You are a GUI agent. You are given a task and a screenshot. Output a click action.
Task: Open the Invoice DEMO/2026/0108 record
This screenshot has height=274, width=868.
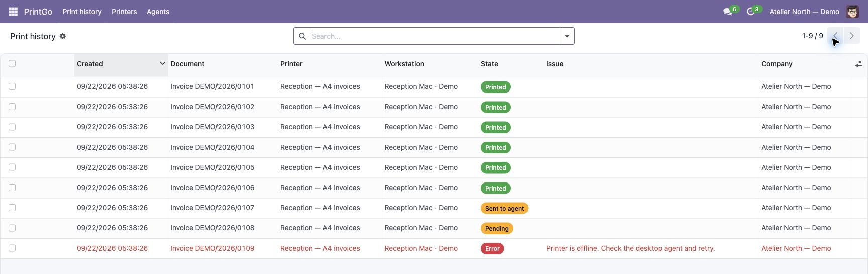(x=212, y=228)
